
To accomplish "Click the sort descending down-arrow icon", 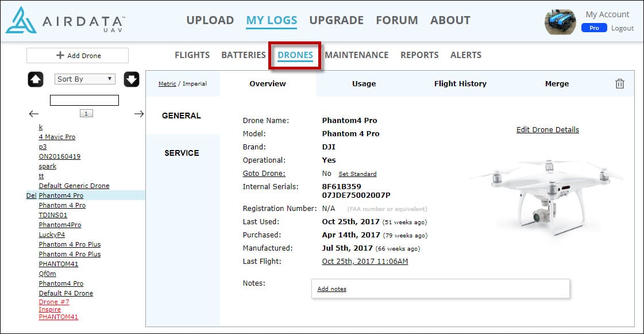I will click(132, 79).
